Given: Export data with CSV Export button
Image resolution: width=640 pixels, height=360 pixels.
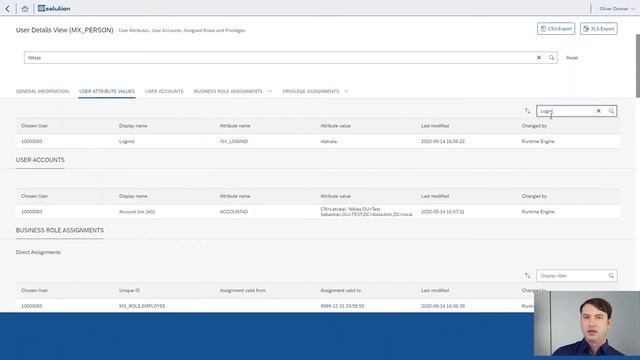Looking at the screenshot, I should click(x=556, y=29).
